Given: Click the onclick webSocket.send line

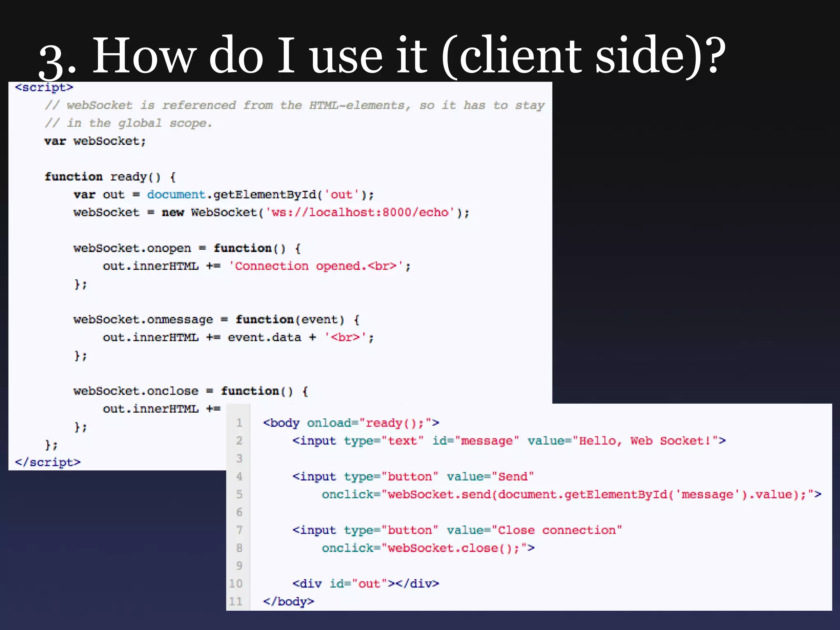Looking at the screenshot, I should coord(572,494).
